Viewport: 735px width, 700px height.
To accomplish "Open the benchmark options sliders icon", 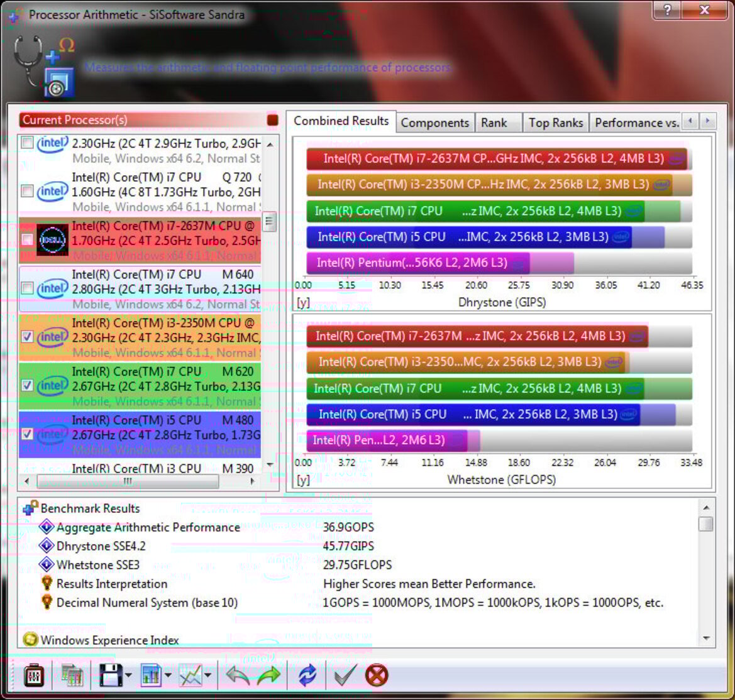I will point(34,675).
